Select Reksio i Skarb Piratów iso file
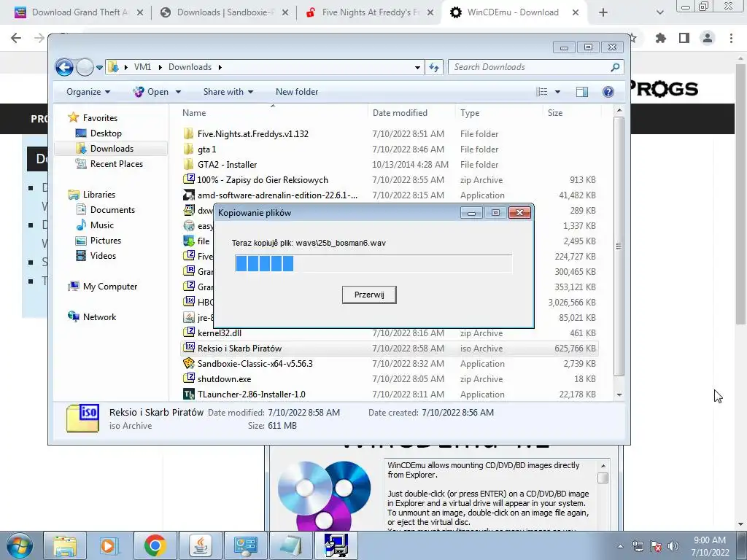747x560 pixels. (390, 348)
